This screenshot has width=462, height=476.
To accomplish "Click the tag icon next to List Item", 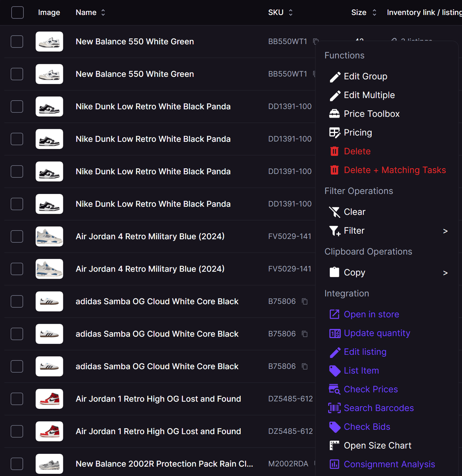I will 335,371.
